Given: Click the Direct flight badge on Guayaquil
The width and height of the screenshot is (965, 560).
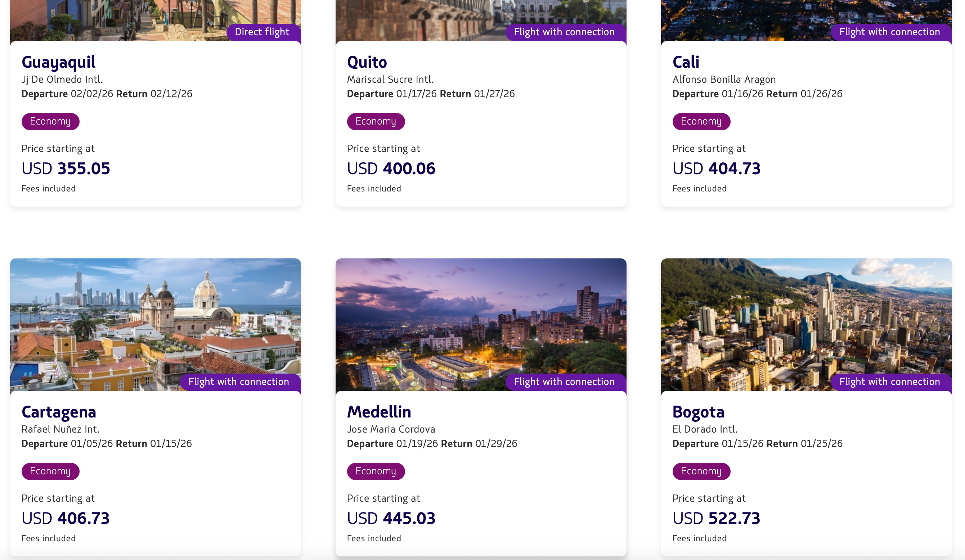Looking at the screenshot, I should point(262,32).
